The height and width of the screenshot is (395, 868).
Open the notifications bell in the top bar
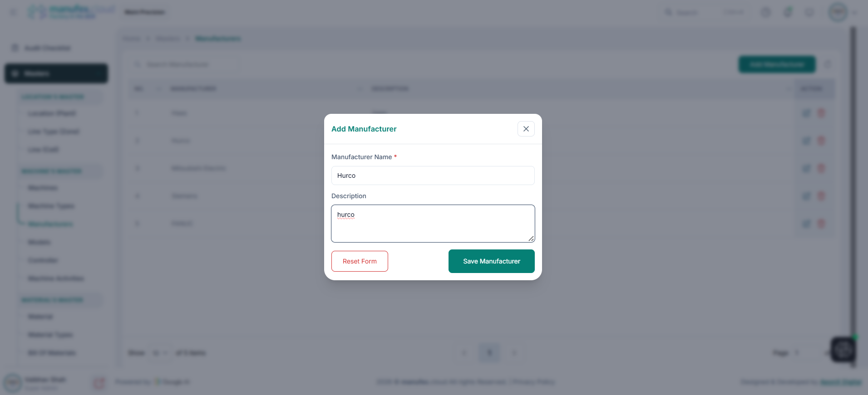tap(788, 12)
